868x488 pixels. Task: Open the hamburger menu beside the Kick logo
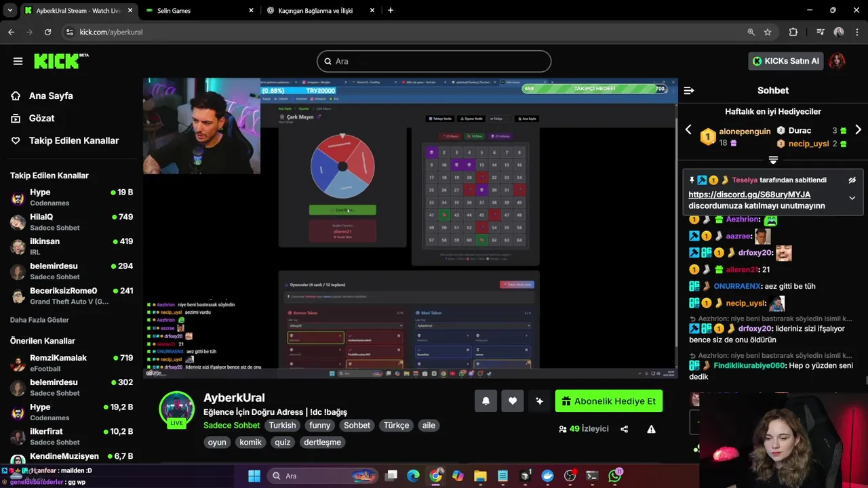pyautogui.click(x=18, y=61)
